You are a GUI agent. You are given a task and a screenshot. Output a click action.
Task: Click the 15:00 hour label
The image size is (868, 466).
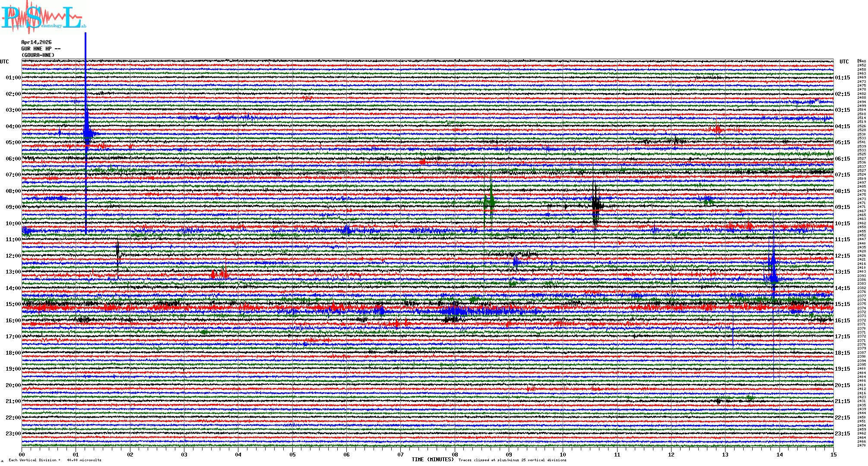coord(13,304)
